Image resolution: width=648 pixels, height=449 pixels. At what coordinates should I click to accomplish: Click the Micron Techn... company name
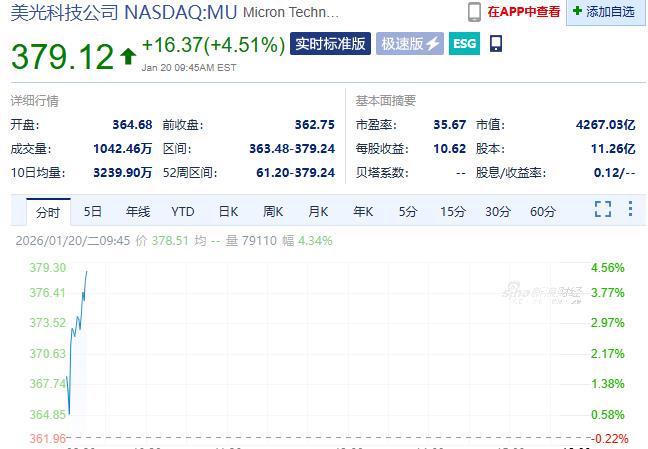[x=291, y=12]
